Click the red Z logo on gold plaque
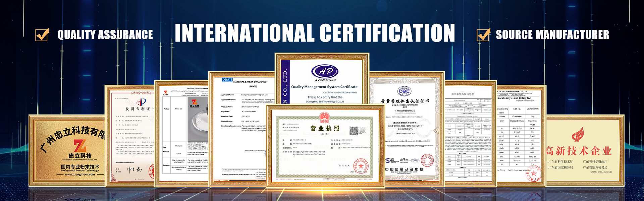644x201 pixels. pos(80,146)
